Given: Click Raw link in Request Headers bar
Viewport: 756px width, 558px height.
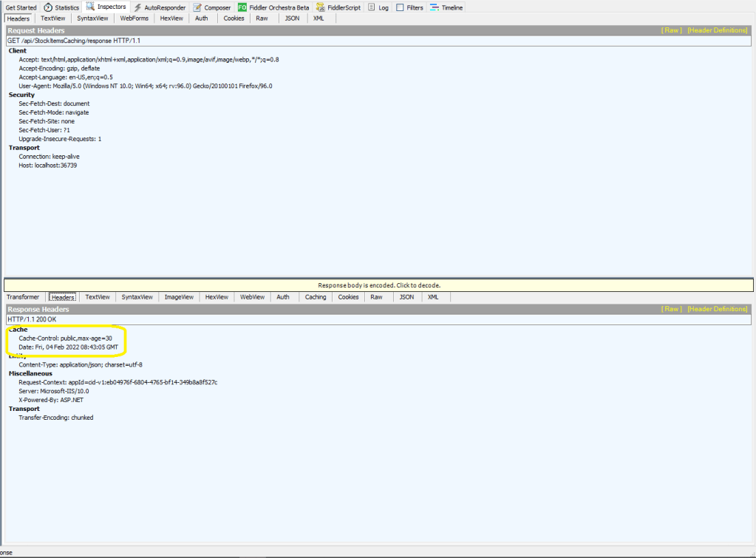Looking at the screenshot, I should pos(671,30).
